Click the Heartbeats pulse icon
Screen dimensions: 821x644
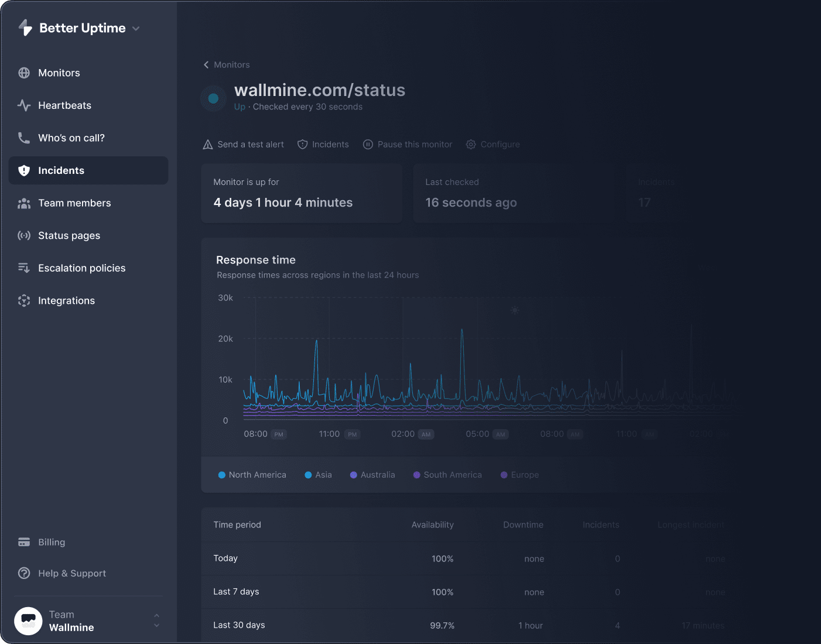point(24,105)
